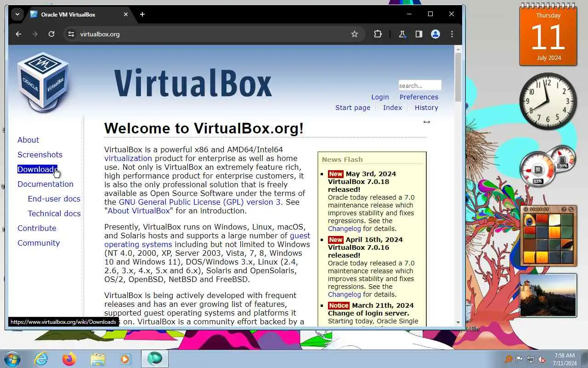Click the picture puzzle gadget
The width and height of the screenshot is (588, 368).
pos(548,236)
